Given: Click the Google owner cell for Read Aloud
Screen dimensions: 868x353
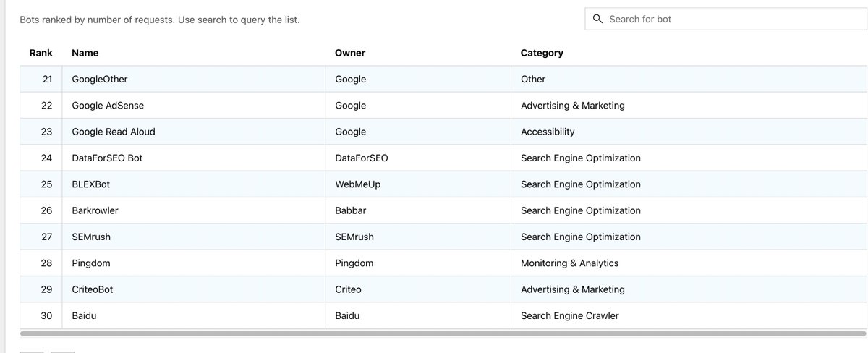Looking at the screenshot, I should coord(418,132).
